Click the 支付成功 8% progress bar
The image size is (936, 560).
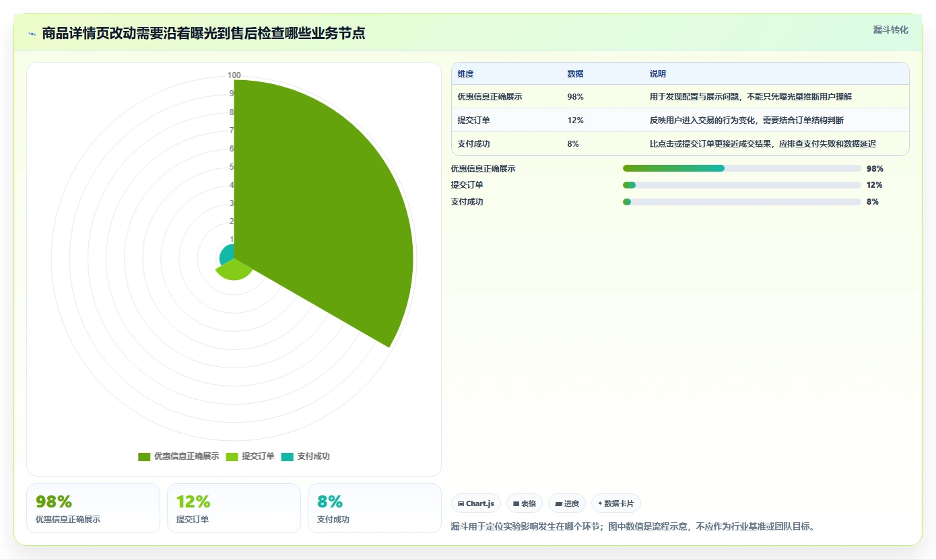pyautogui.click(x=742, y=202)
